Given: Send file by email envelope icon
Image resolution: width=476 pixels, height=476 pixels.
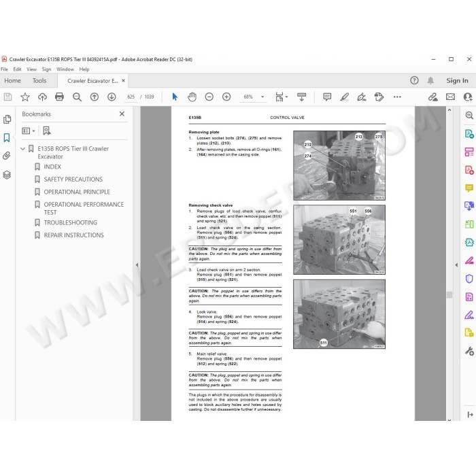Looking at the screenshot, I should point(450,97).
